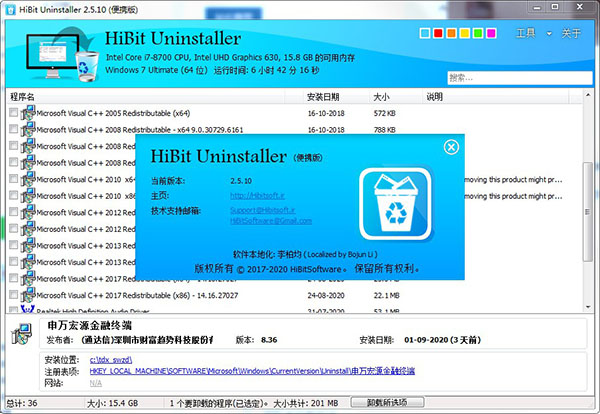This screenshot has width=600, height=414.
Task: Click the 22.1 MB size cell
Action: (x=386, y=295)
